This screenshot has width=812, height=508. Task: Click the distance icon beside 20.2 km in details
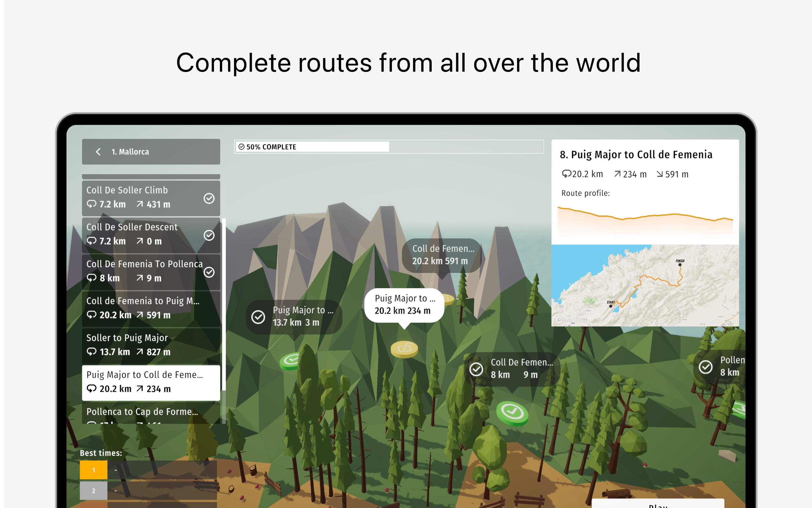[566, 174]
